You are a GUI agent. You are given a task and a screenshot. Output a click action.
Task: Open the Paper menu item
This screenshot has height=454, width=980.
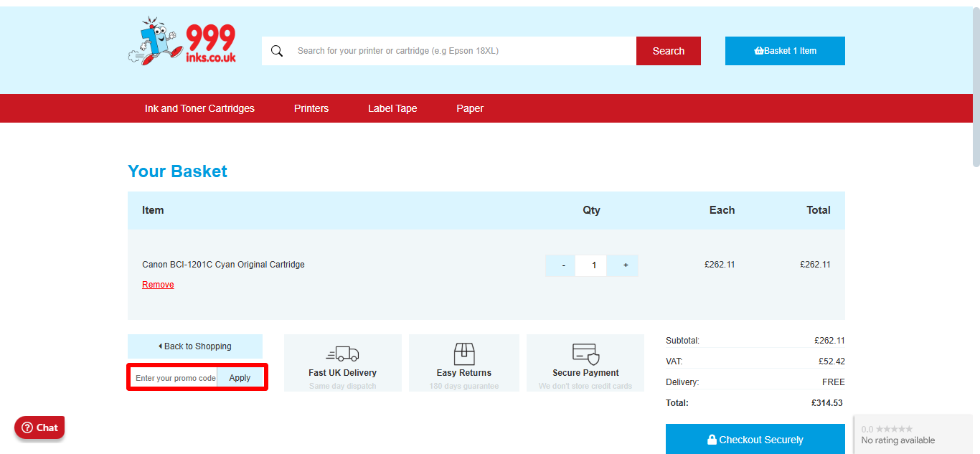pyautogui.click(x=470, y=108)
